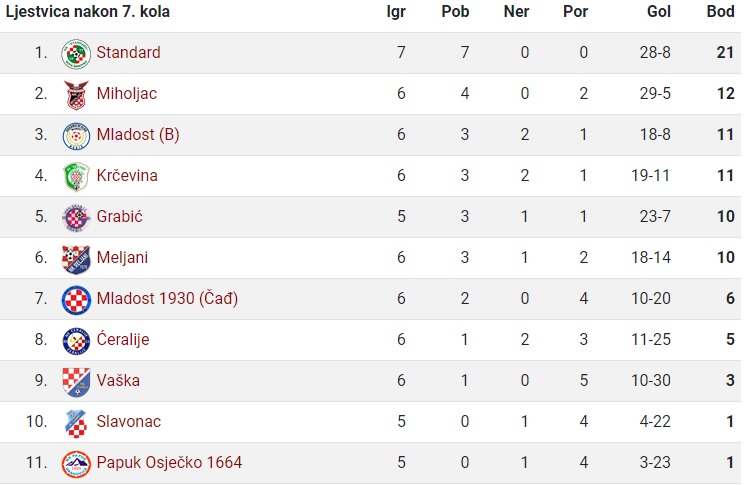Click the Gol column header
The height and width of the screenshot is (485, 744).
tap(659, 11)
